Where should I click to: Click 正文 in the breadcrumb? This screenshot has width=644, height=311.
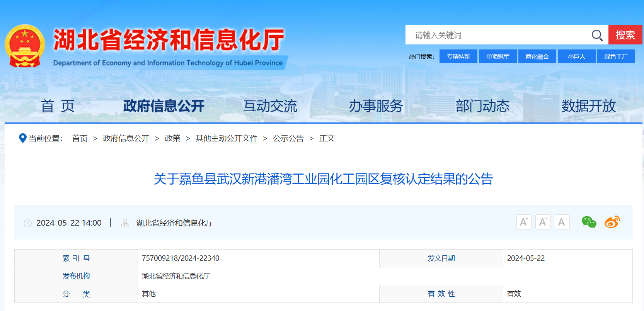pos(327,138)
